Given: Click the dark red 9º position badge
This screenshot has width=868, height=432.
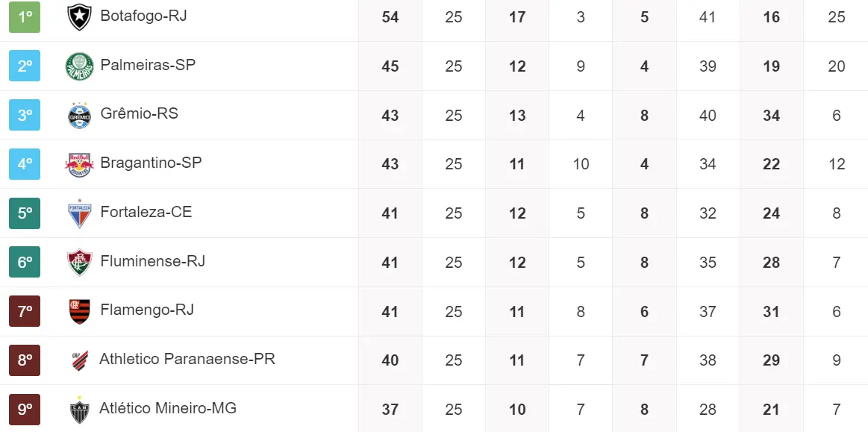Looking at the screenshot, I should 25,409.
